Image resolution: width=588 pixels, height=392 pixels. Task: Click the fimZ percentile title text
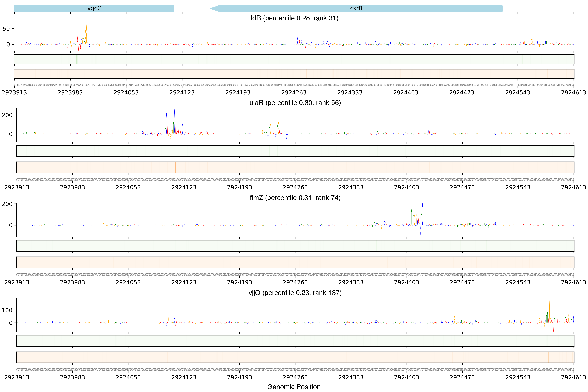click(x=295, y=198)
